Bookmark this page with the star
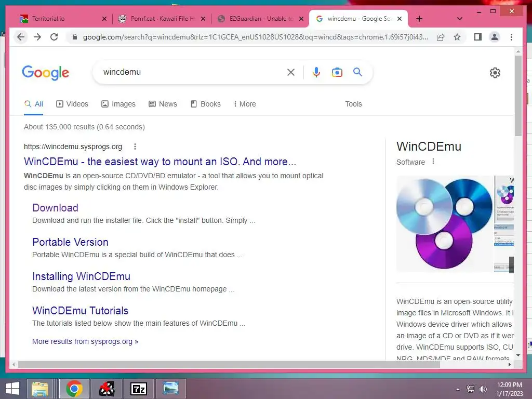Viewport: 532px width, 399px height. [x=457, y=37]
